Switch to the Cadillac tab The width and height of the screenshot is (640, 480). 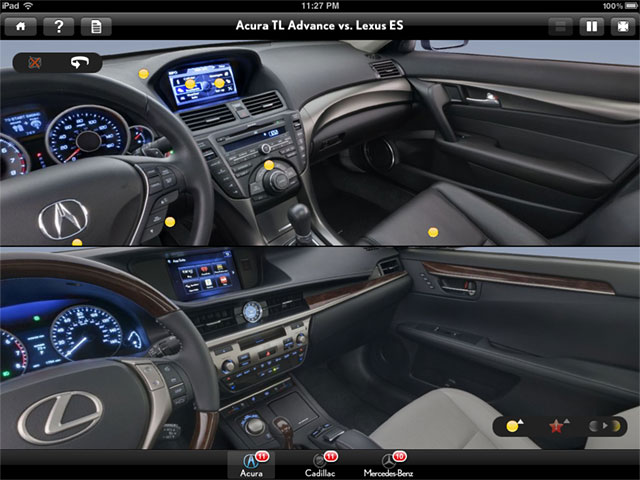[x=320, y=464]
